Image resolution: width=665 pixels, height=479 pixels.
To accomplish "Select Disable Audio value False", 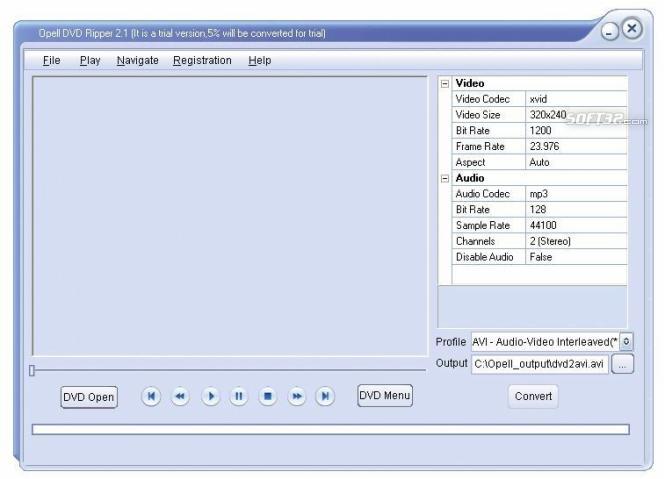I will tap(576, 257).
